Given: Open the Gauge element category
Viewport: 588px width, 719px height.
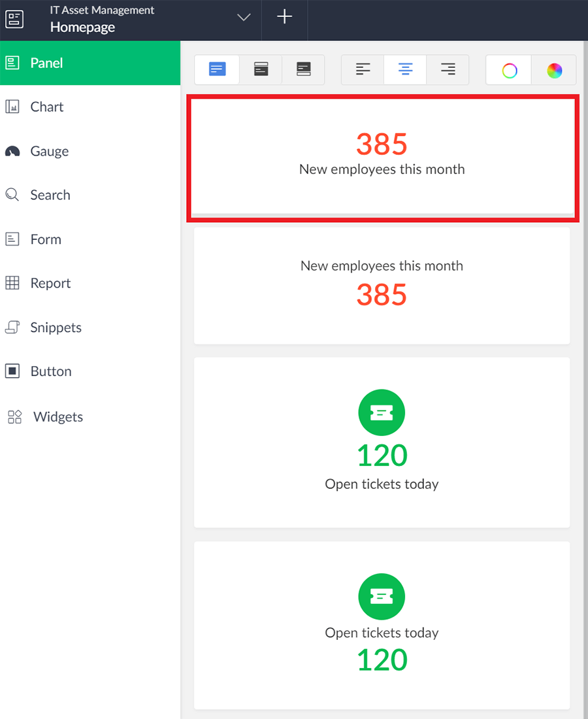Looking at the screenshot, I should point(90,151).
